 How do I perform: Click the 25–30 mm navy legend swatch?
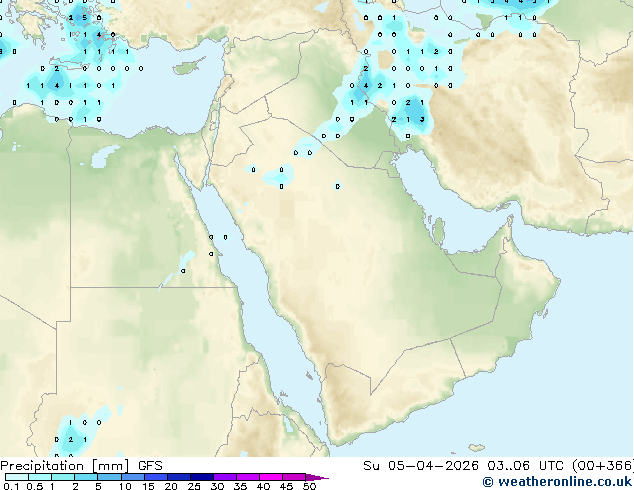202,477
